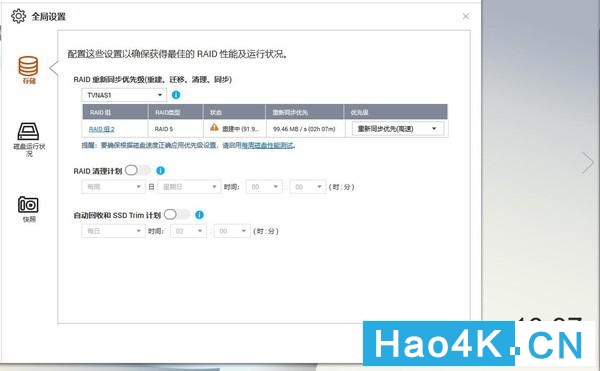
Task: Open the 每周磁盘性能测试 link
Action: (x=267, y=145)
